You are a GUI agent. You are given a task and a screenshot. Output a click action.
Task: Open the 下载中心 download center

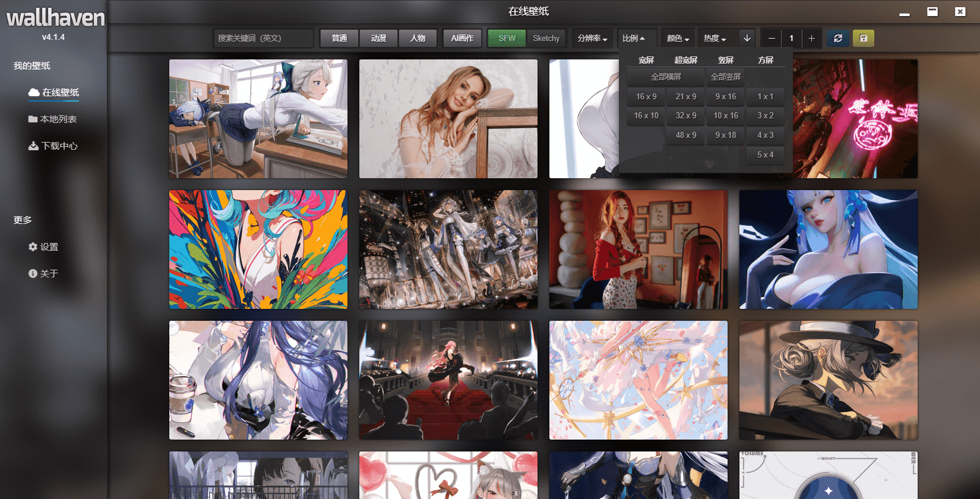(53, 146)
